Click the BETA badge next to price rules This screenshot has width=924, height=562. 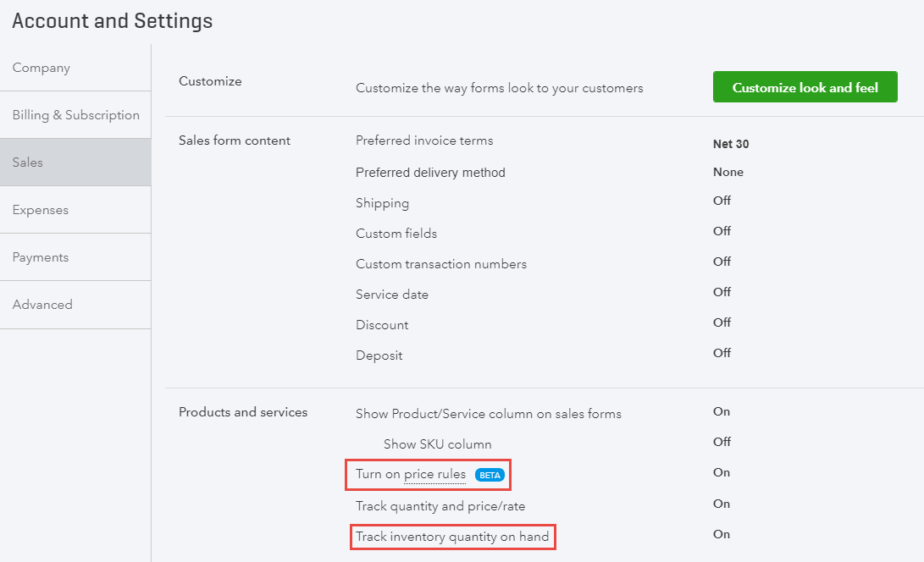coord(490,476)
